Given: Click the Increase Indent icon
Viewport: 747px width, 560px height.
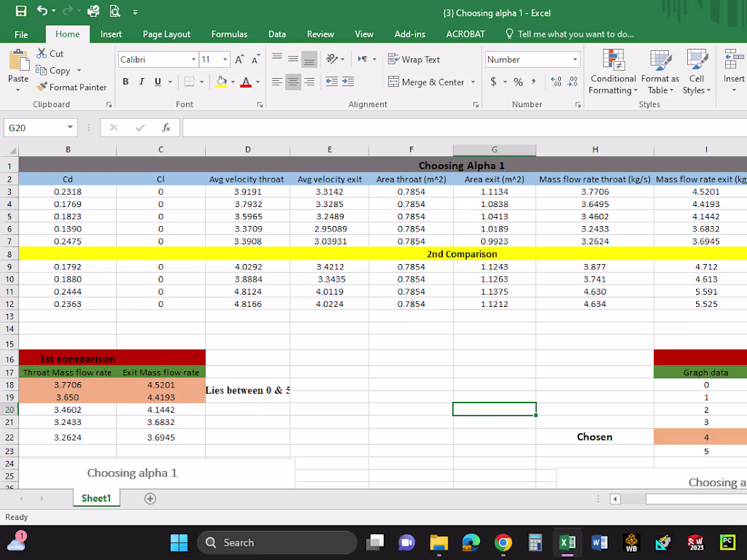Looking at the screenshot, I should [x=348, y=82].
